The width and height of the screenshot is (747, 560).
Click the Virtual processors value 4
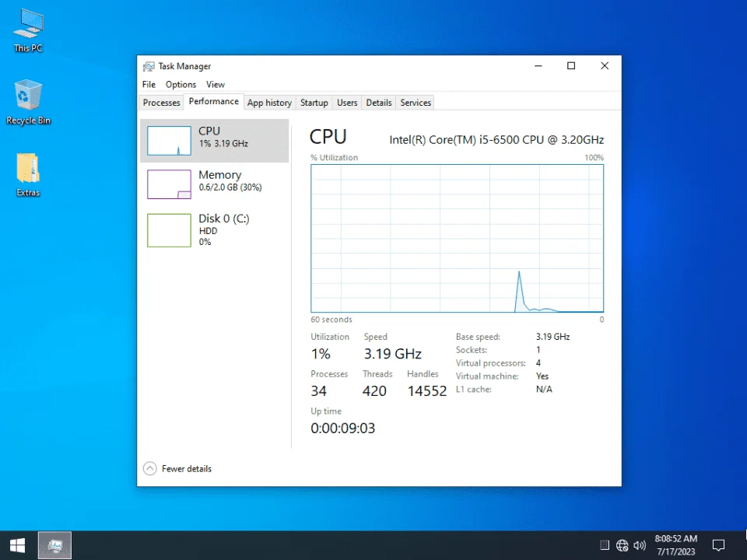[538, 363]
